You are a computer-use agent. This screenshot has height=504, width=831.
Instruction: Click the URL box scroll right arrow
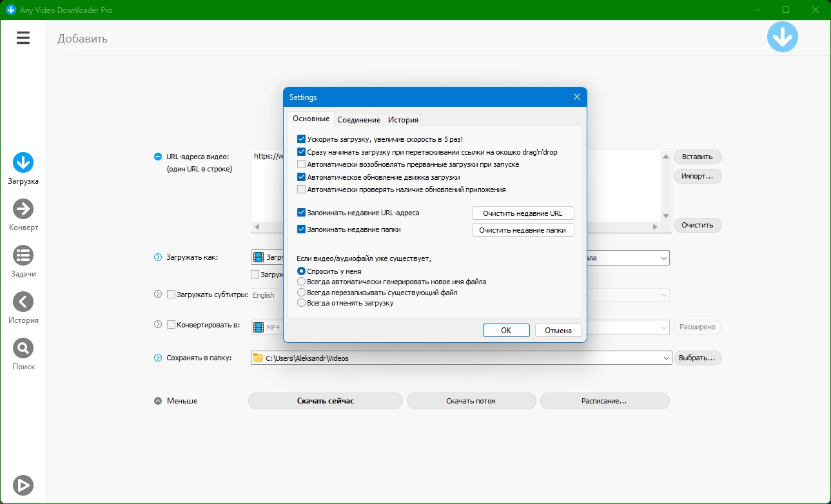pyautogui.click(x=656, y=227)
